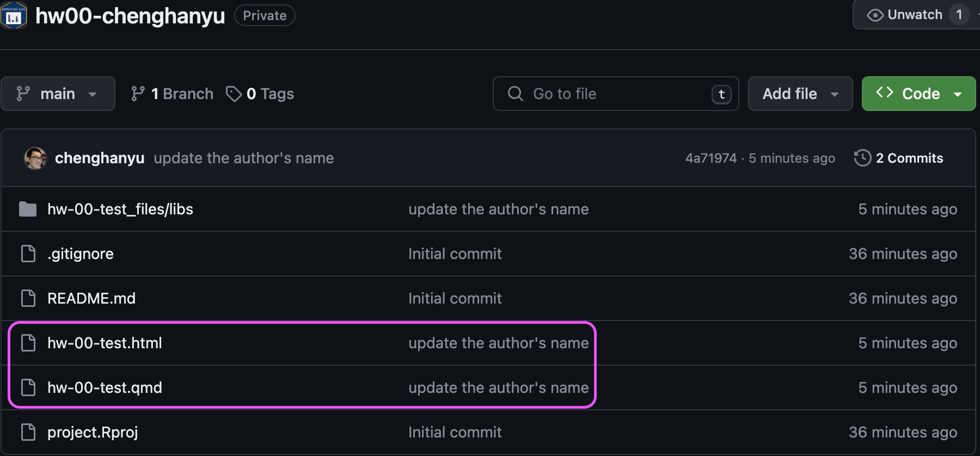This screenshot has height=456, width=980.
Task: Open commit hash 4a71974
Action: 710,158
